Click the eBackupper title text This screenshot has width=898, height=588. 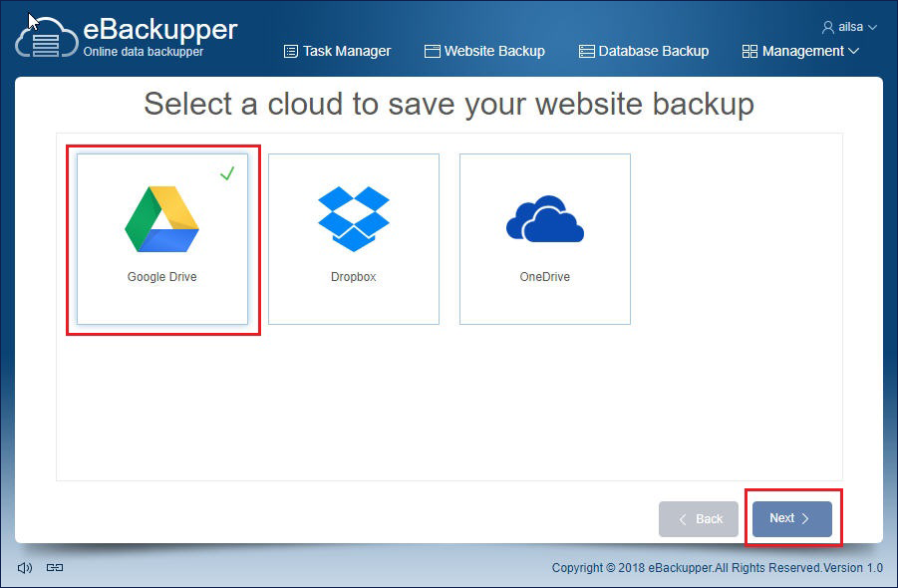[160, 30]
